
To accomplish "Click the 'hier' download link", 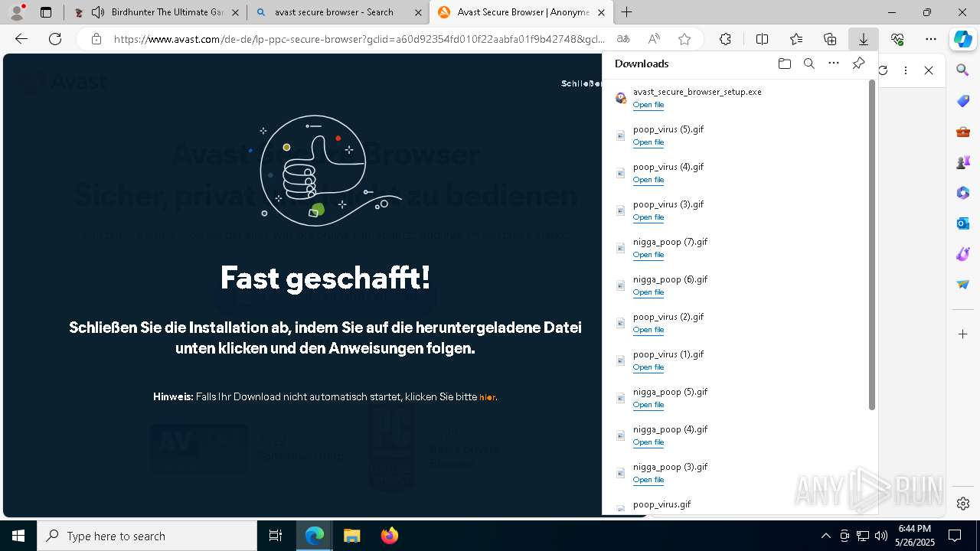I will (x=487, y=397).
